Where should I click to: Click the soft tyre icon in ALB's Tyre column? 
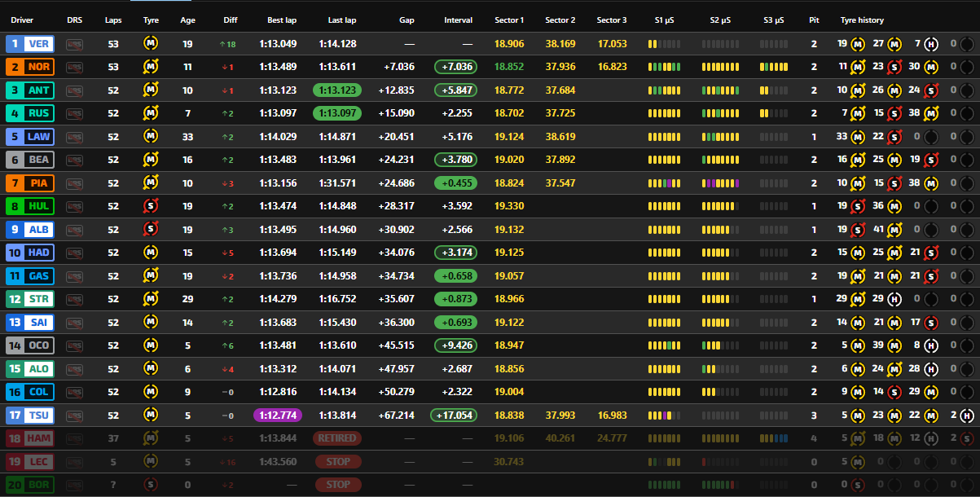[x=152, y=230]
